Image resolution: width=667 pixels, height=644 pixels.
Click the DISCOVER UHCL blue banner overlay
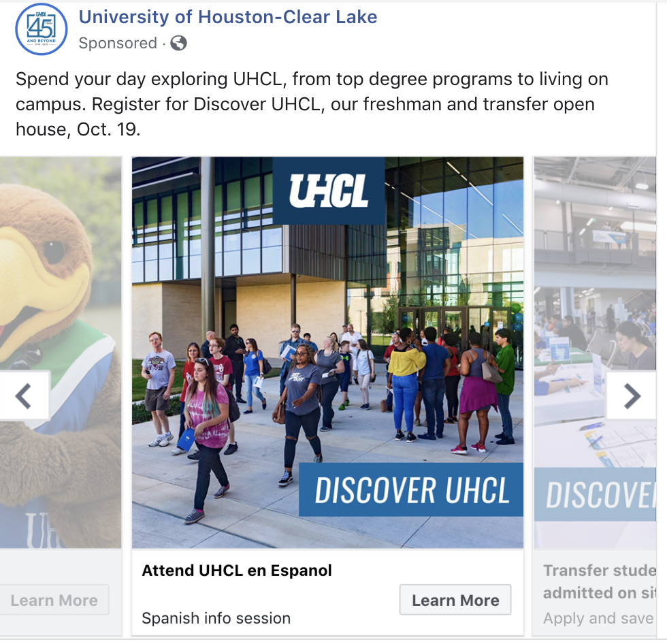pyautogui.click(x=411, y=489)
